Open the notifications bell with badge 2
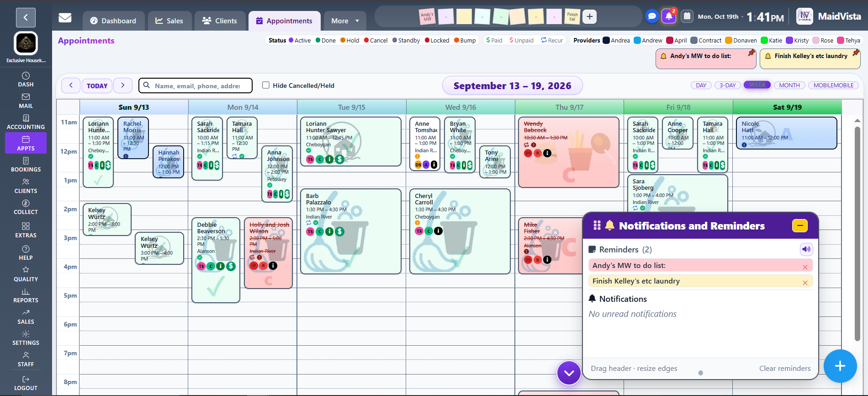This screenshot has height=396, width=868. (x=669, y=16)
